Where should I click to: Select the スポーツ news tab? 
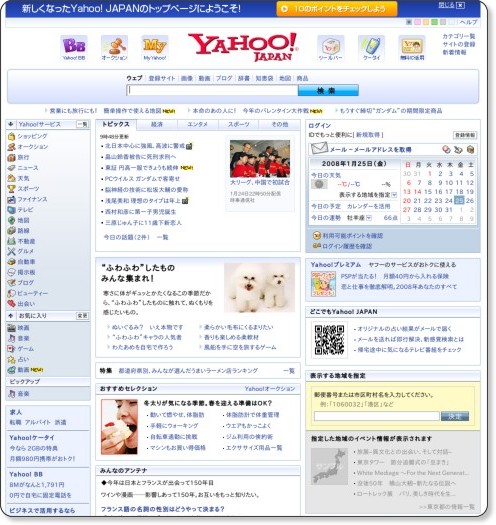click(238, 125)
